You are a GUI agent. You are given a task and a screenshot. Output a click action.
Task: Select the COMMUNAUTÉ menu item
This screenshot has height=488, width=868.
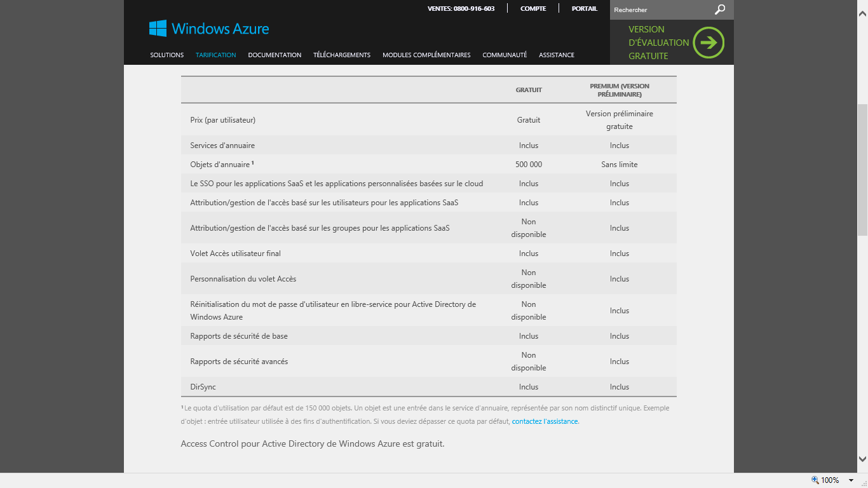[505, 55]
